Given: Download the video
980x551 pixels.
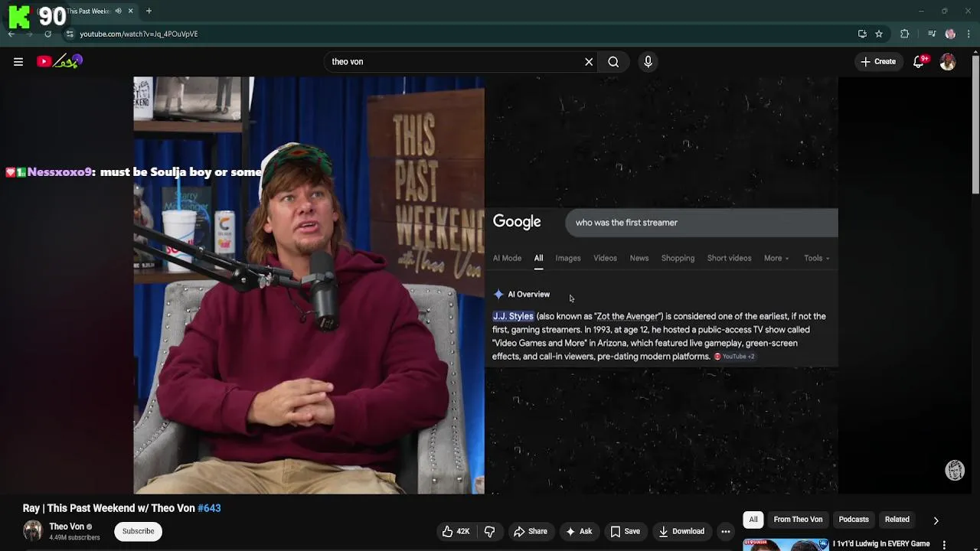Looking at the screenshot, I should pos(681,531).
